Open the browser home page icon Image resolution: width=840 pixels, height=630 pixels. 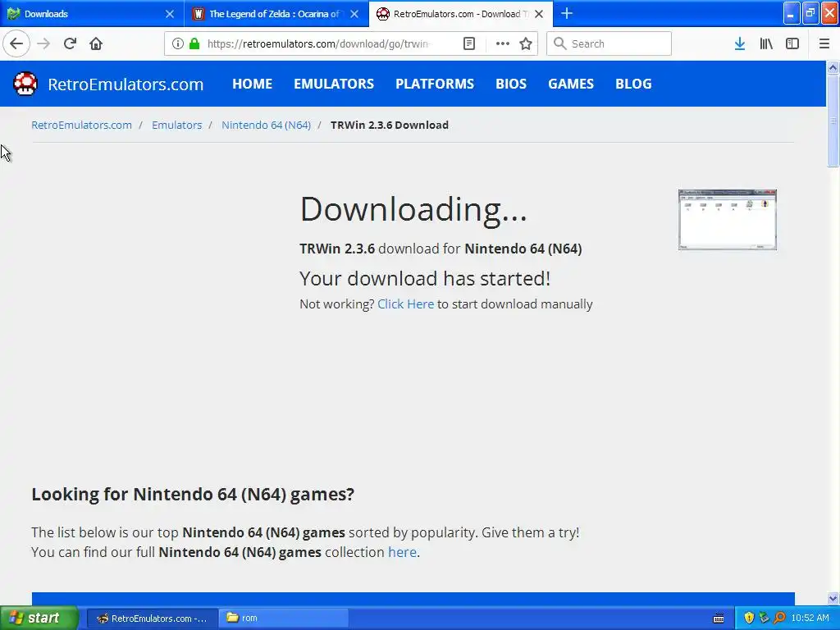(x=96, y=44)
